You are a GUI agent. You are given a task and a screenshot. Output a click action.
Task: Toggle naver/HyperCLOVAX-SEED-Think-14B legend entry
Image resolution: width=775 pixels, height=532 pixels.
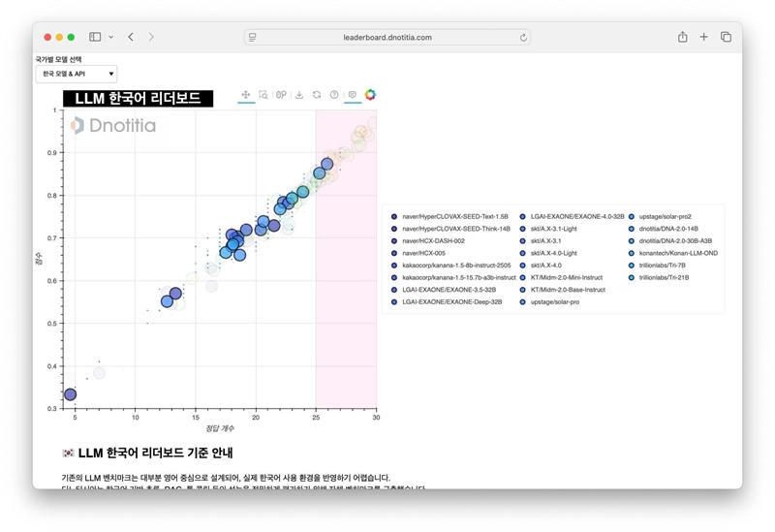450,229
